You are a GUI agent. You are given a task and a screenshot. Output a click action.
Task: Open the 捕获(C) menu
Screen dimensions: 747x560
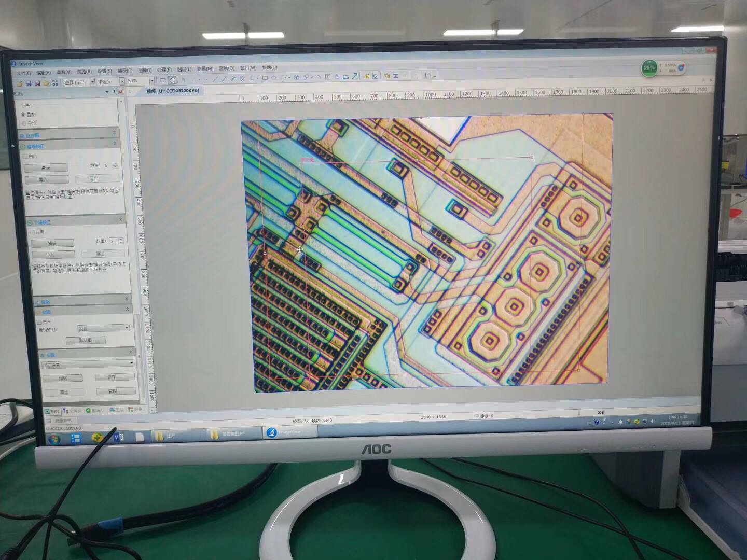point(125,71)
